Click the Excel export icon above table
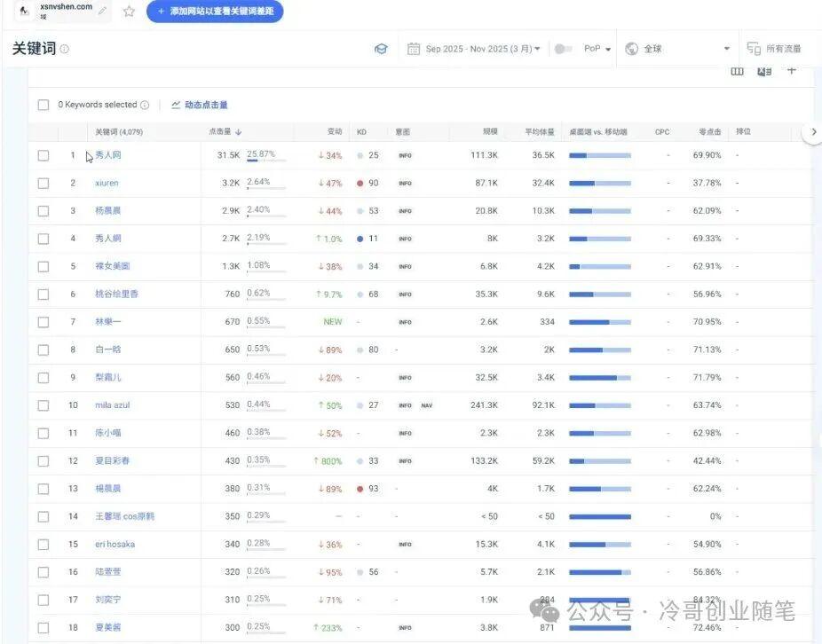This screenshot has width=822, height=644. 764,72
